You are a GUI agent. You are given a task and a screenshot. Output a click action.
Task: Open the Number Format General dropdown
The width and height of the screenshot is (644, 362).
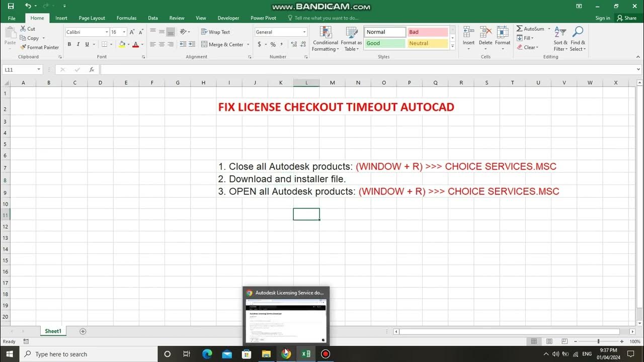(x=304, y=32)
